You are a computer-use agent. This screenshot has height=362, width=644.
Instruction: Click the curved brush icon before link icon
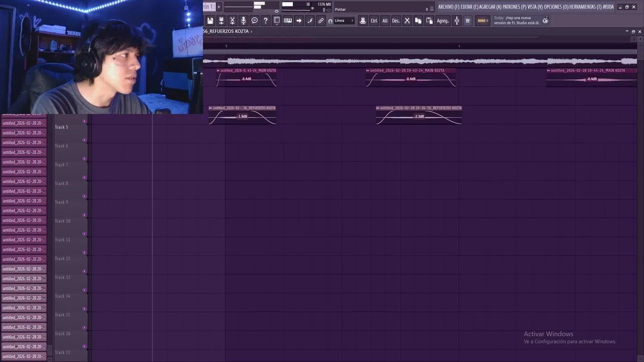click(310, 21)
